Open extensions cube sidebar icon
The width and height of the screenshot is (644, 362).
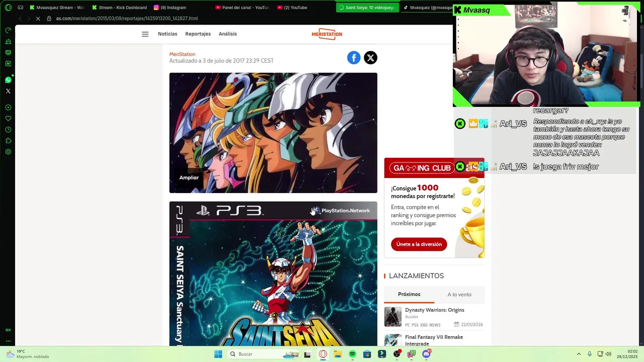click(8, 141)
